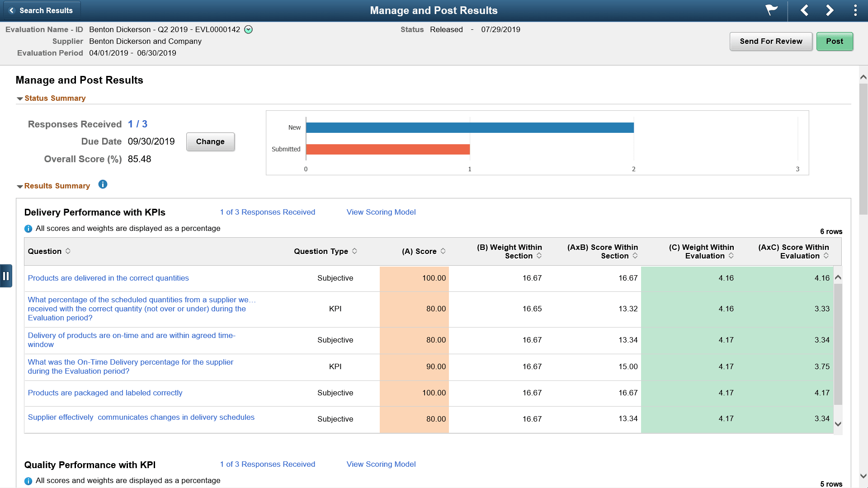The image size is (868, 488).
Task: Collapse the Results Summary section
Action: pos(19,186)
